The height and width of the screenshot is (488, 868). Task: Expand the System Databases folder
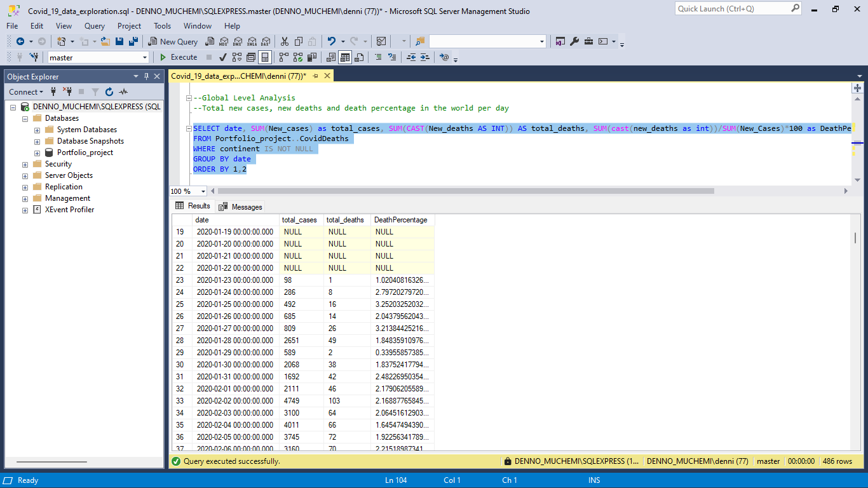pos(37,130)
